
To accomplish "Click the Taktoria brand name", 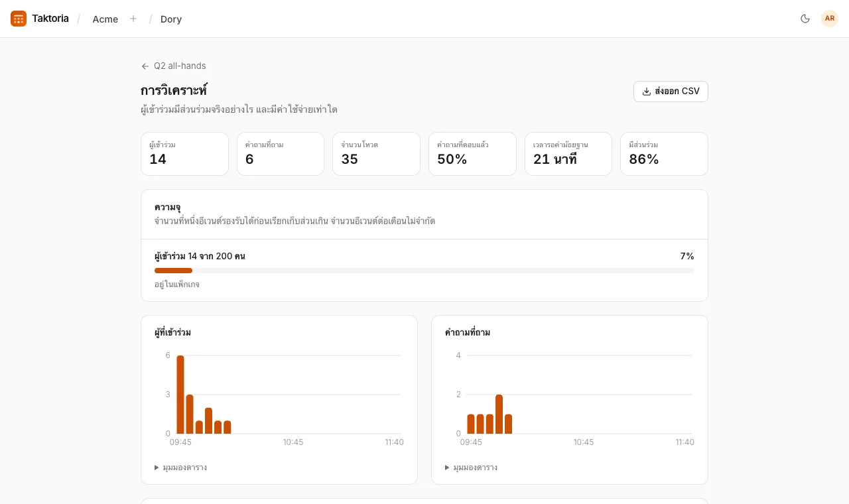I will (x=50, y=19).
